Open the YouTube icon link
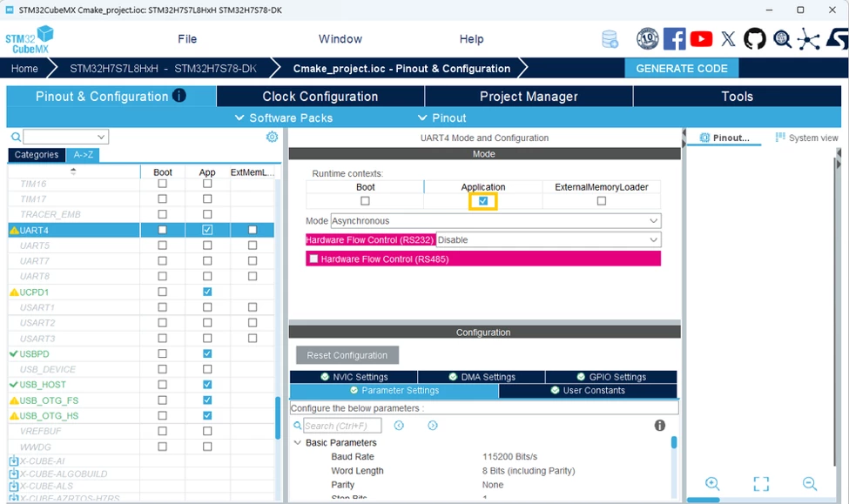This screenshot has width=849, height=504. [x=701, y=39]
